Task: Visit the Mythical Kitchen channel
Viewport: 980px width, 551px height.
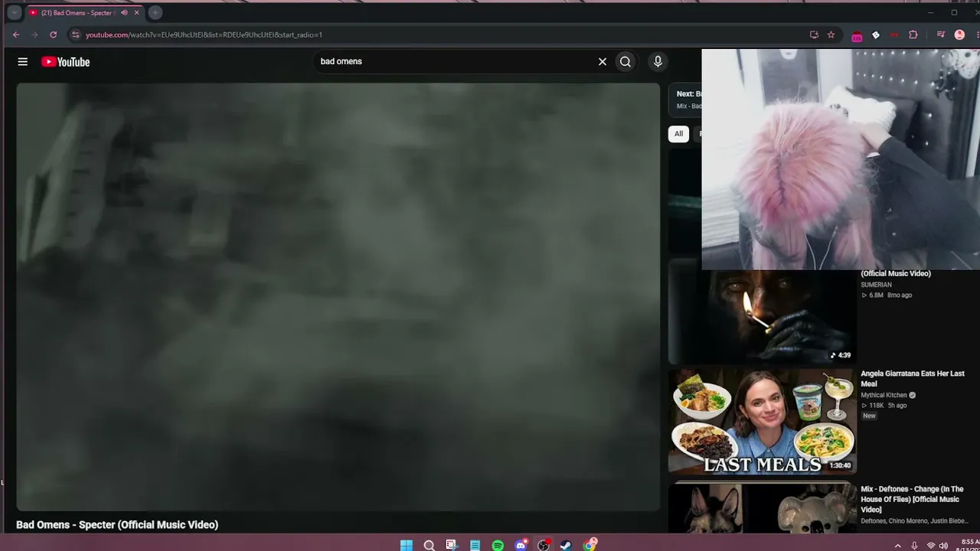Action: click(x=884, y=396)
